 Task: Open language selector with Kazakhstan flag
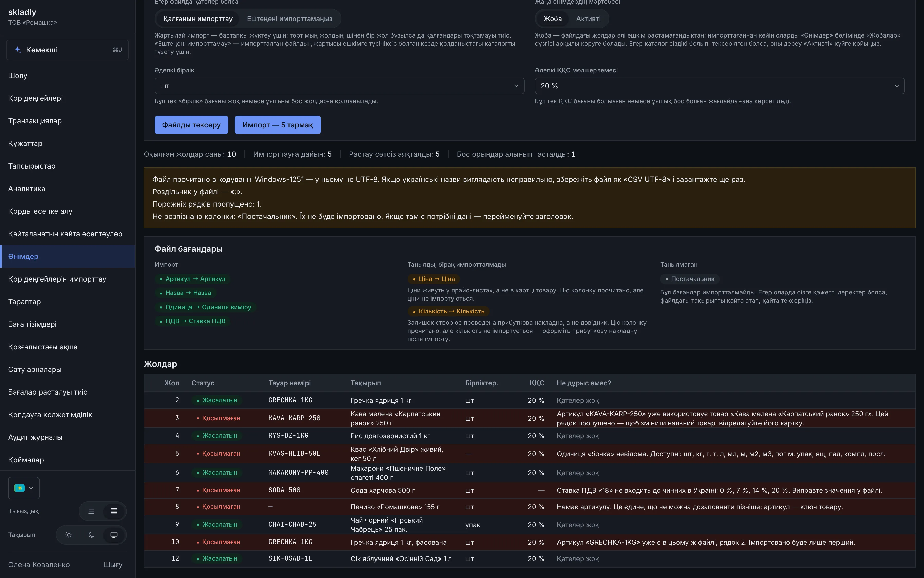24,488
